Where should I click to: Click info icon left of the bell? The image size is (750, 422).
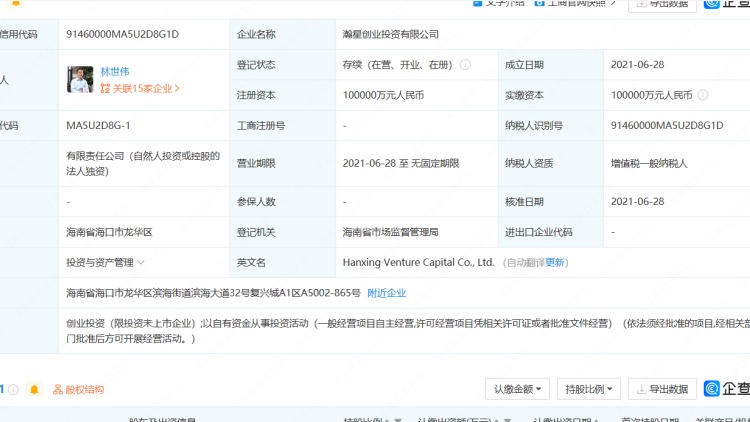(x=13, y=389)
